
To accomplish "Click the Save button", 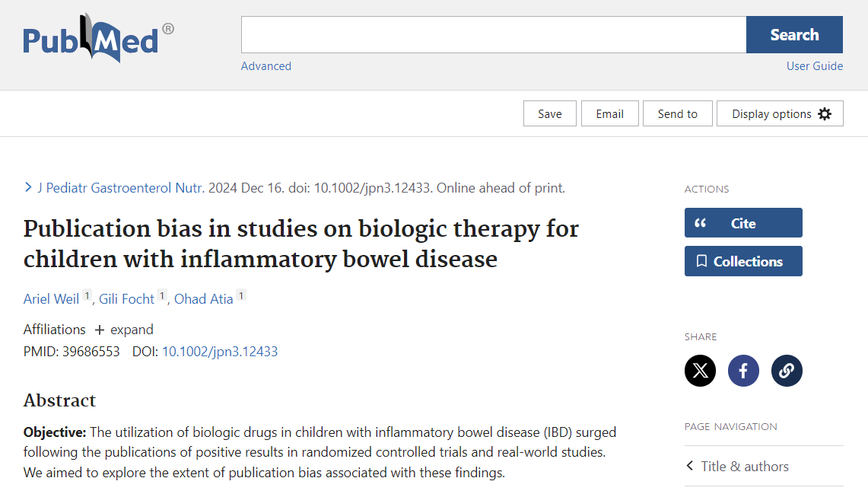I will 549,114.
